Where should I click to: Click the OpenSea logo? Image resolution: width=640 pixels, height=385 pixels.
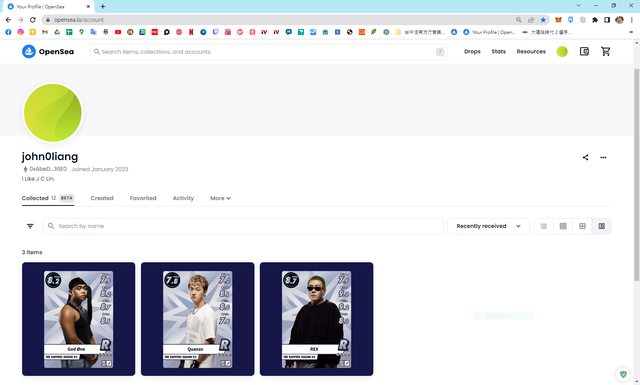pos(48,51)
